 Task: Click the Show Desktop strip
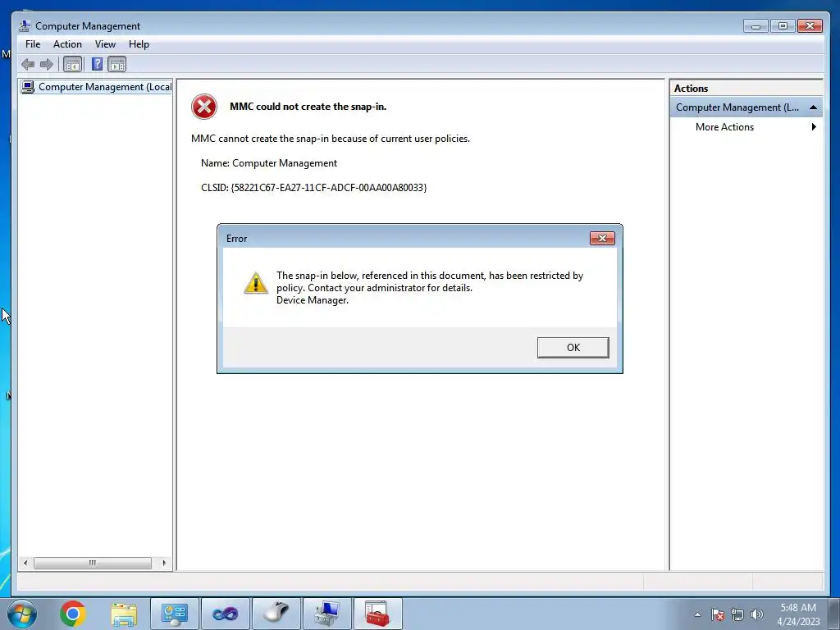pyautogui.click(x=834, y=614)
